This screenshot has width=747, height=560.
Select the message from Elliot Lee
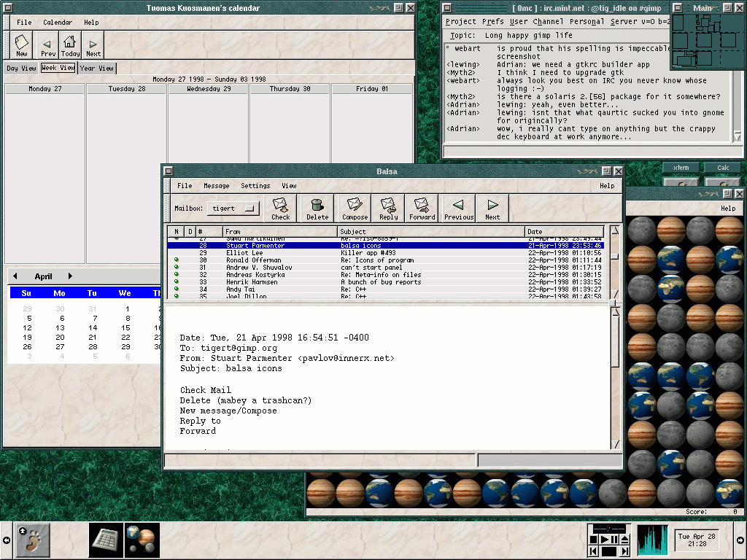coord(385,253)
